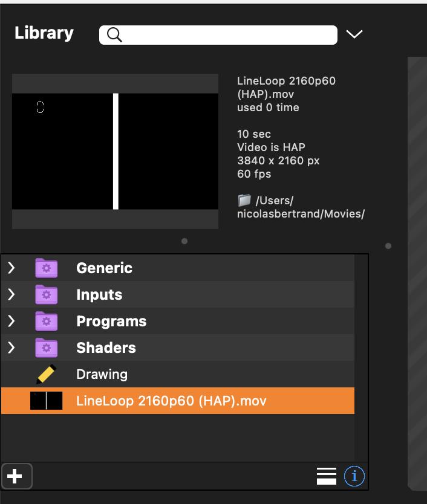Toggle the blue info panel icon
427x504 pixels.
coord(354,476)
